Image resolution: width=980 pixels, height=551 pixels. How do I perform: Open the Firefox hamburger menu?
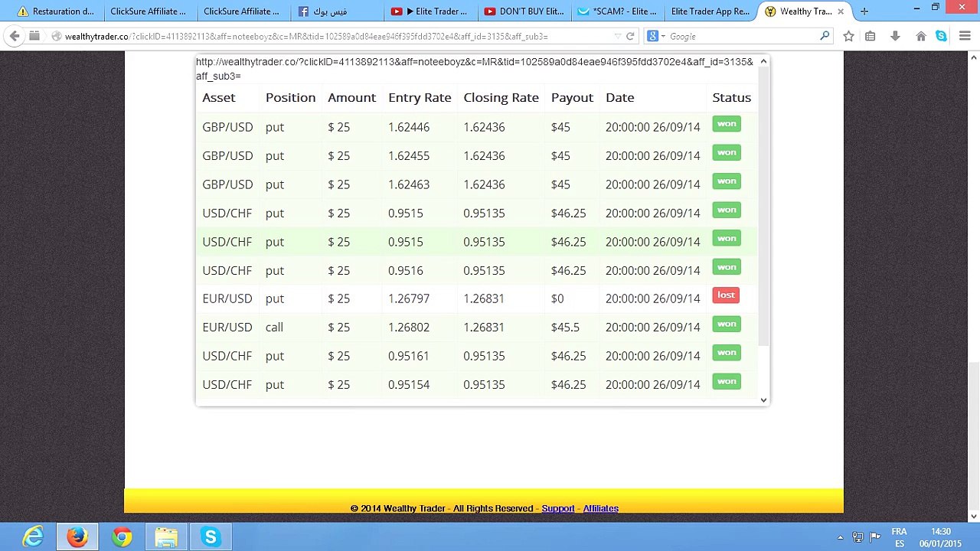click(x=965, y=36)
